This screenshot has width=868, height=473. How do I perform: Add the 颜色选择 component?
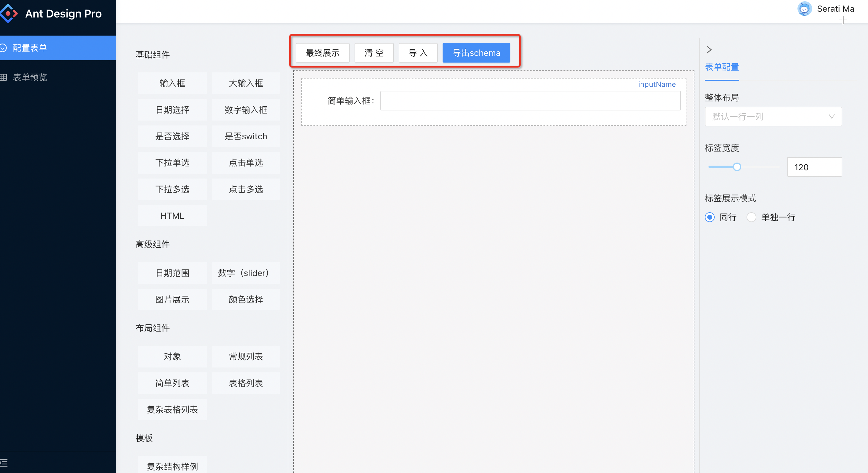(246, 299)
